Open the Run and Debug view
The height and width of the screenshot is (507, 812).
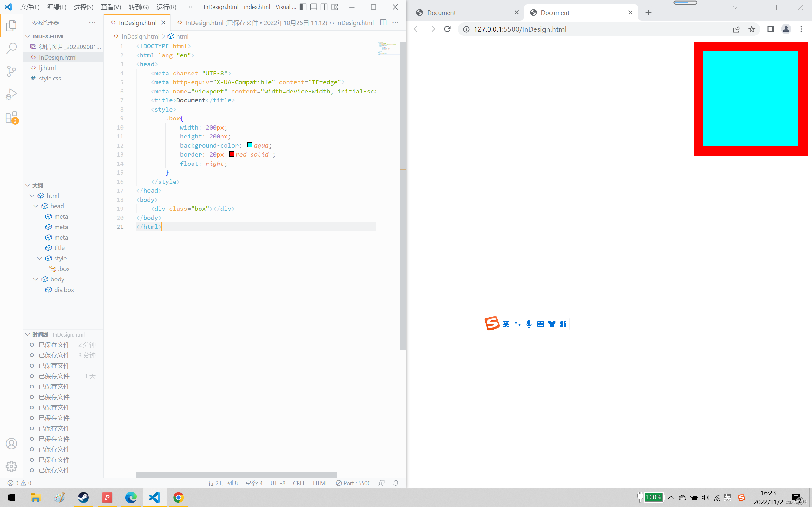11,94
